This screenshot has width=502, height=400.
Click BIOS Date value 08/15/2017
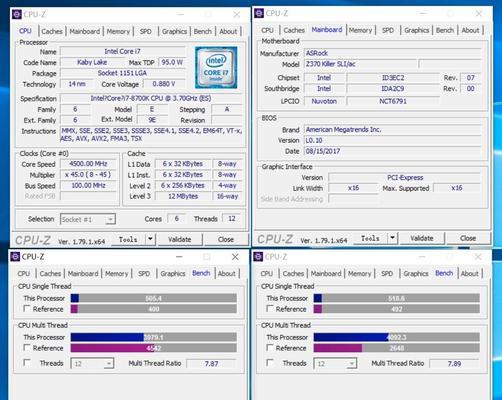[393, 151]
